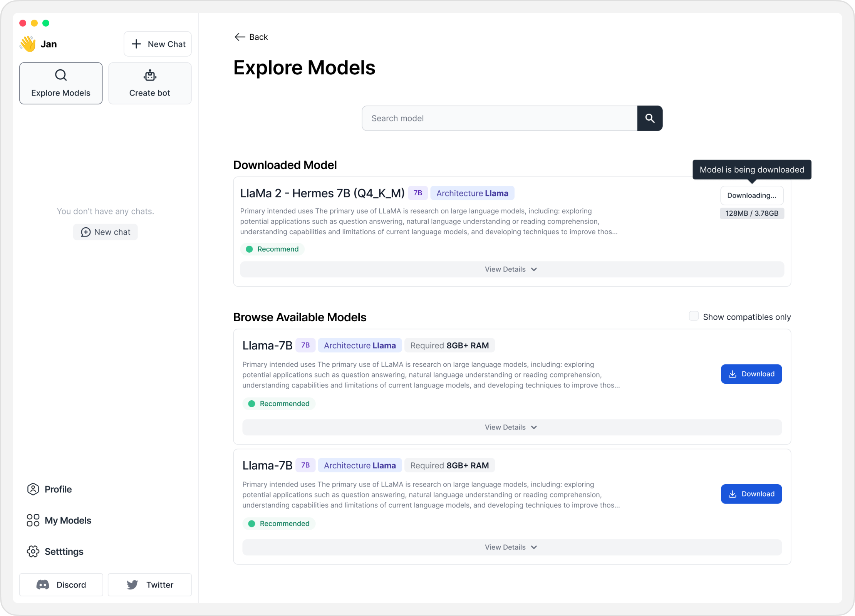
Task: Click the back arrow icon
Action: (240, 37)
